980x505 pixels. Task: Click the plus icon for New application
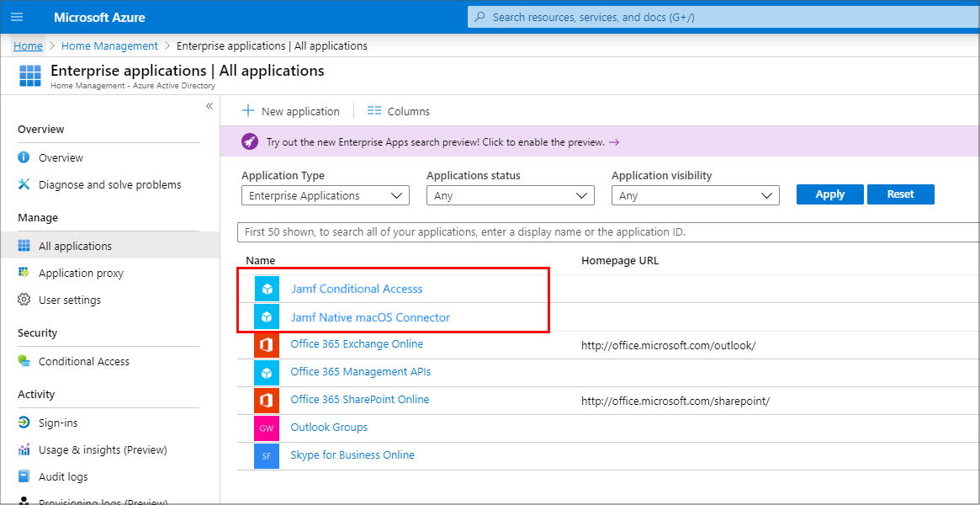pos(248,111)
